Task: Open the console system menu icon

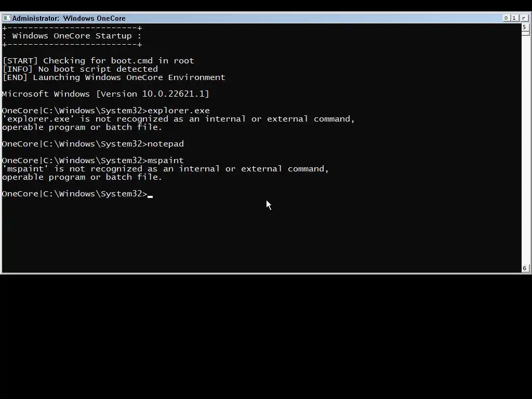Action: tap(6, 18)
